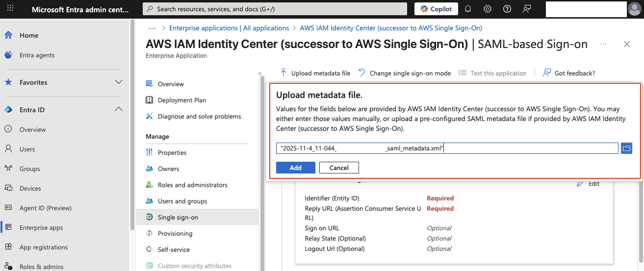Open the app launcher waffle icon
Screen dimensions: 644x271
(x=10, y=9)
